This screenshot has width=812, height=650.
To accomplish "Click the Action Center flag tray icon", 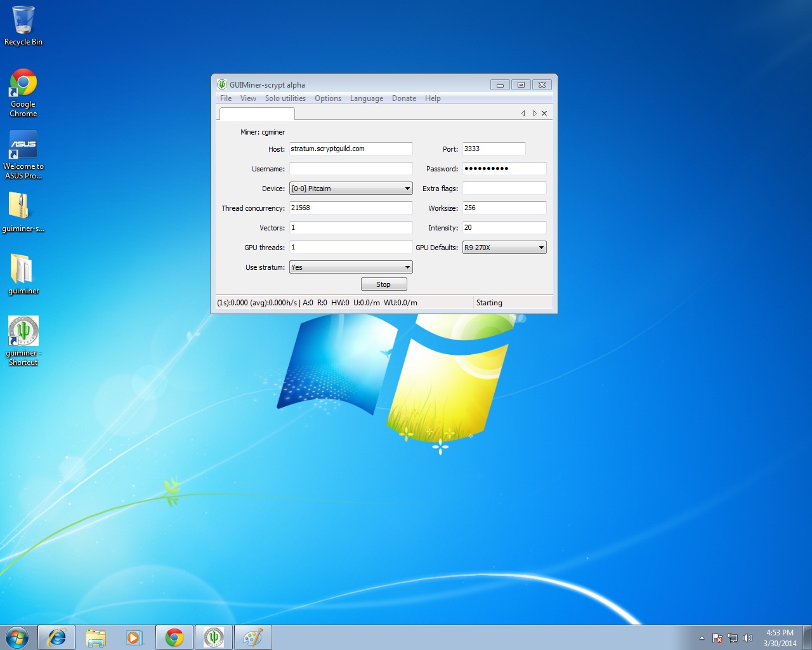I will coord(717,638).
